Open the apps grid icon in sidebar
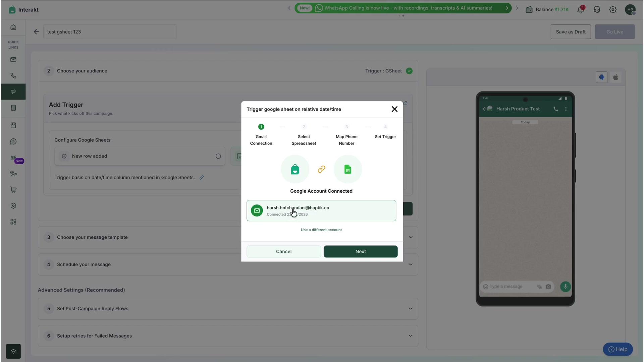The image size is (644, 362). [x=13, y=222]
